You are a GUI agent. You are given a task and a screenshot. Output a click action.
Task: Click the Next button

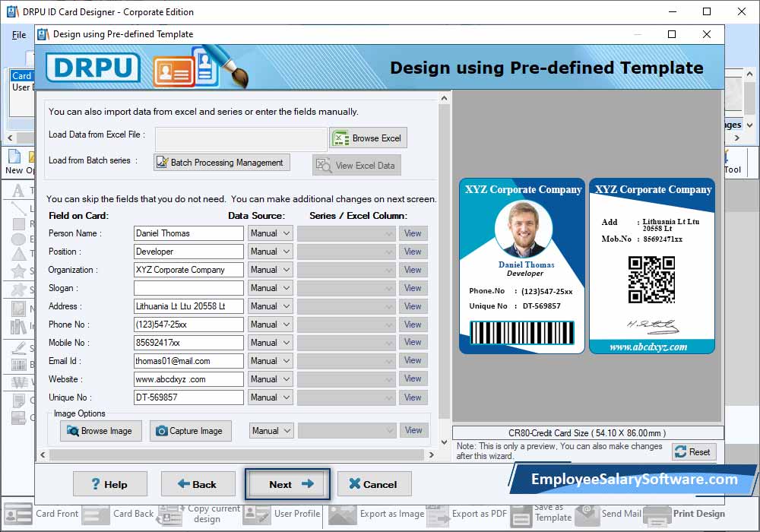point(287,484)
